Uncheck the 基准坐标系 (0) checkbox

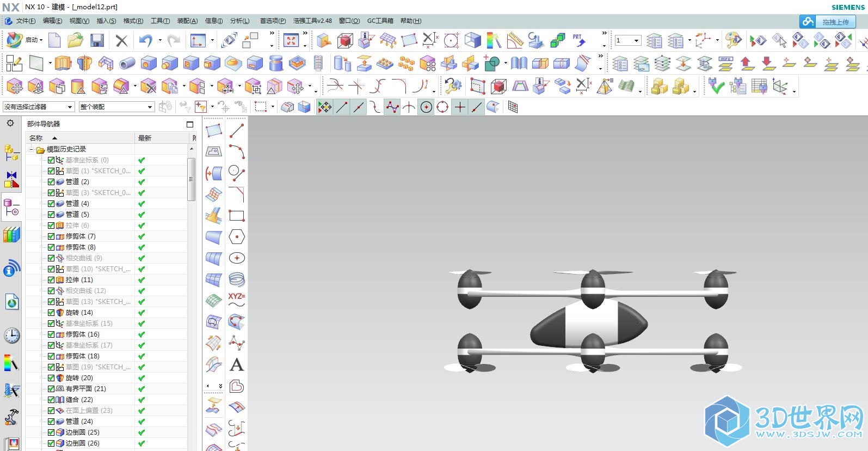pyautogui.click(x=51, y=160)
